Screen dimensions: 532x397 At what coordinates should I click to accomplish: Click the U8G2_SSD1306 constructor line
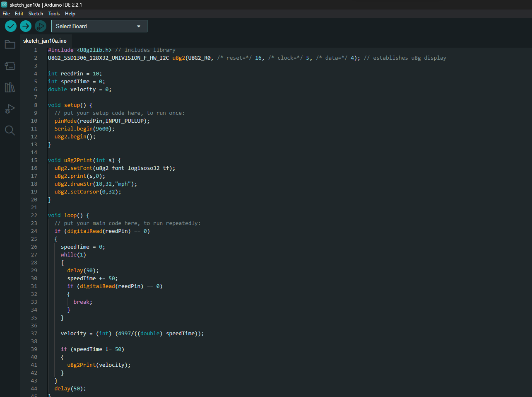click(247, 58)
